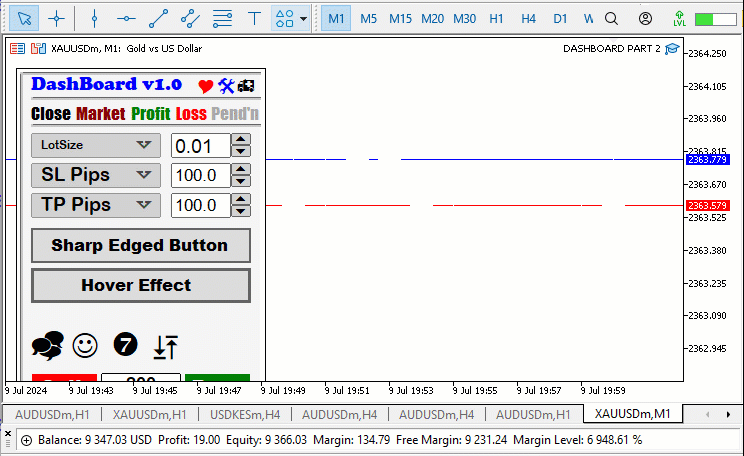Select the trendline tool

(158, 19)
